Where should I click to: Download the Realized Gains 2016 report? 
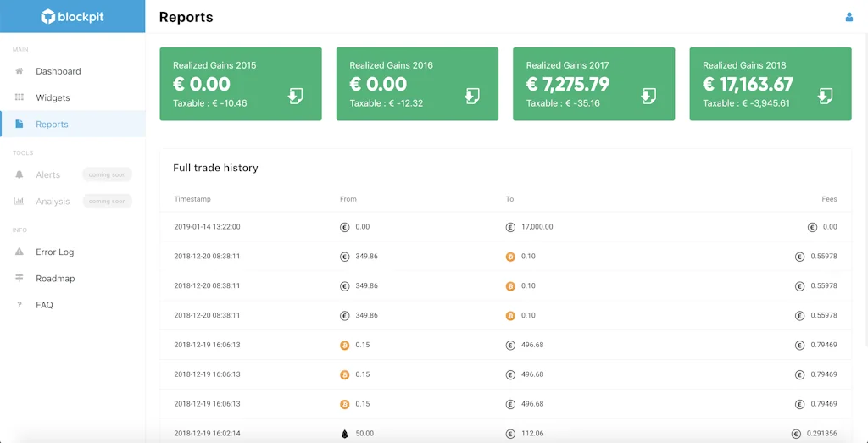click(x=471, y=96)
